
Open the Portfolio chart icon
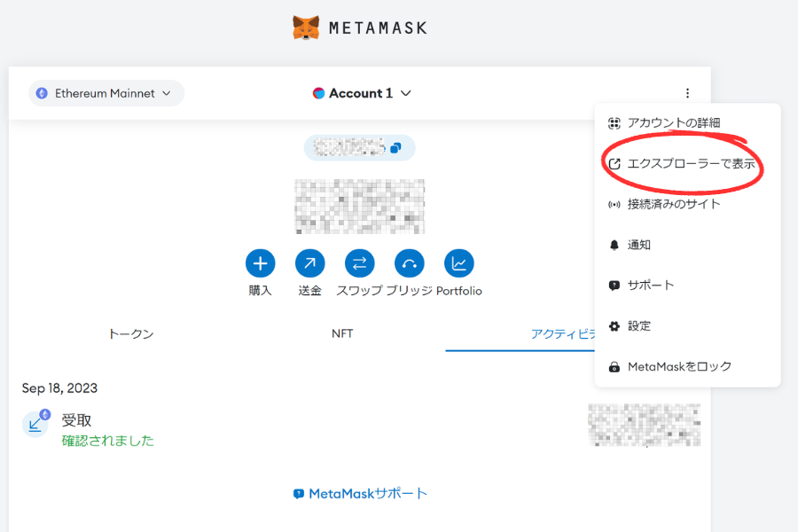458,263
